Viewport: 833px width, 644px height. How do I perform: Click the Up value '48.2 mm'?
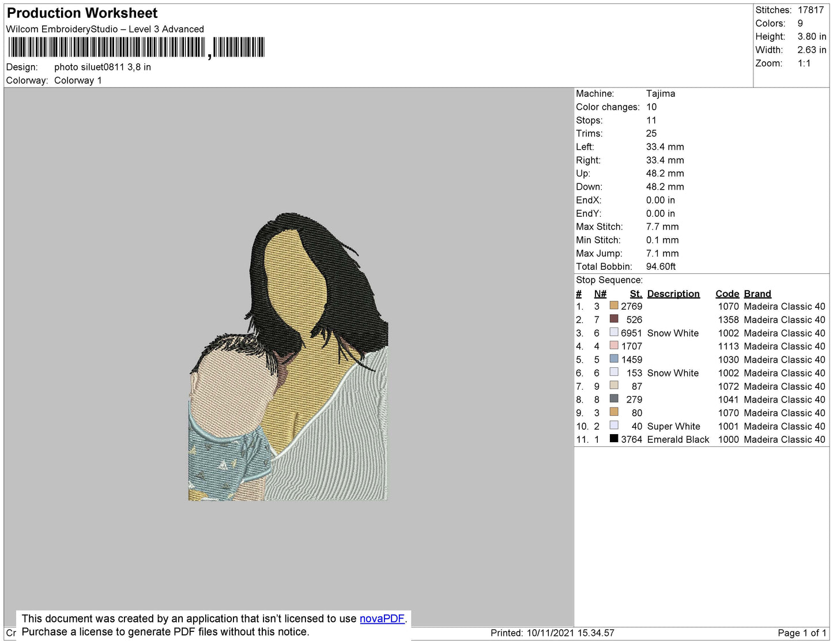pos(665,174)
